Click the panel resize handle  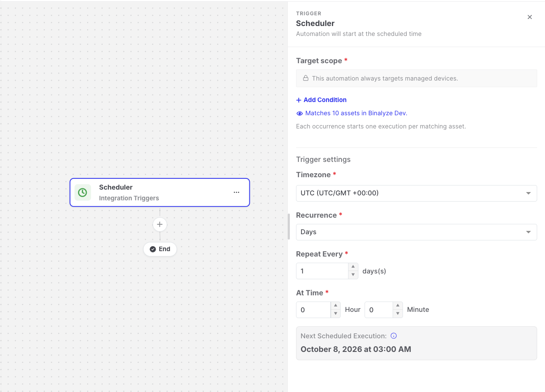[289, 226]
